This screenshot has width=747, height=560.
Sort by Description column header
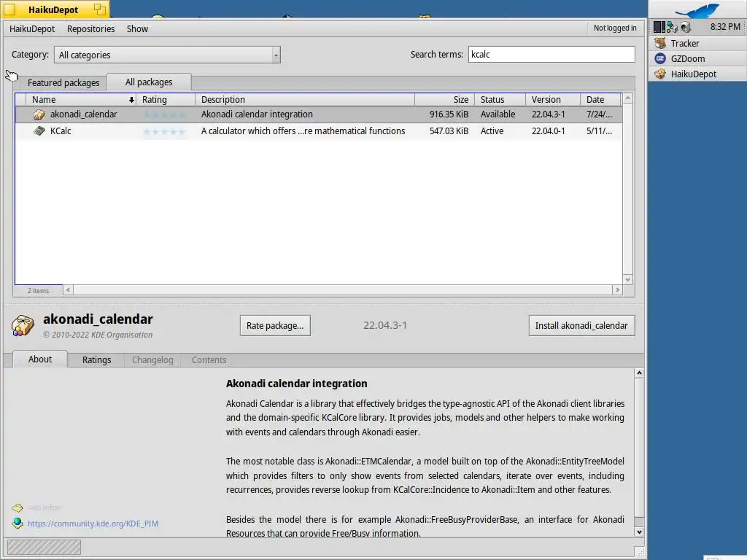[305, 99]
